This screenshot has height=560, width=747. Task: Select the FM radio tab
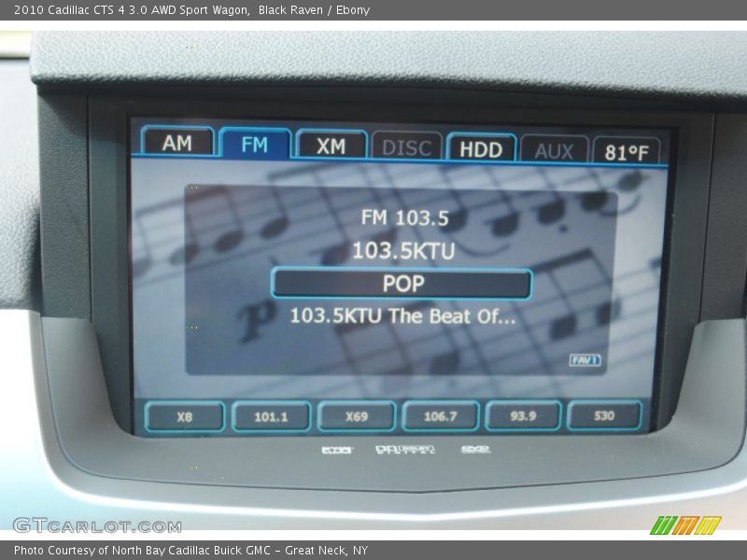[253, 145]
